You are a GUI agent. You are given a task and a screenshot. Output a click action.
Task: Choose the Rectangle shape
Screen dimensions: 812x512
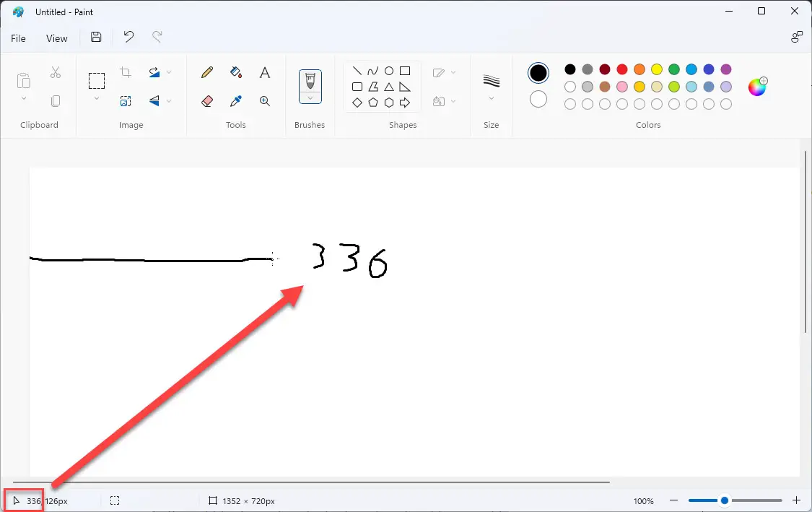[405, 71]
